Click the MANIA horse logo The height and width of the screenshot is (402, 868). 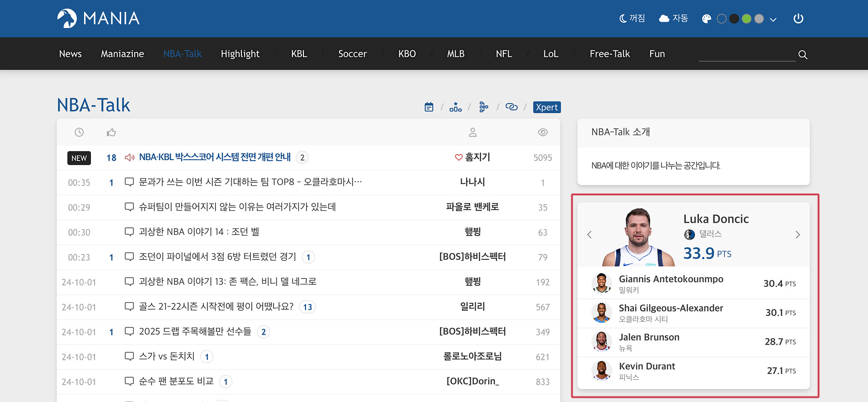click(67, 19)
